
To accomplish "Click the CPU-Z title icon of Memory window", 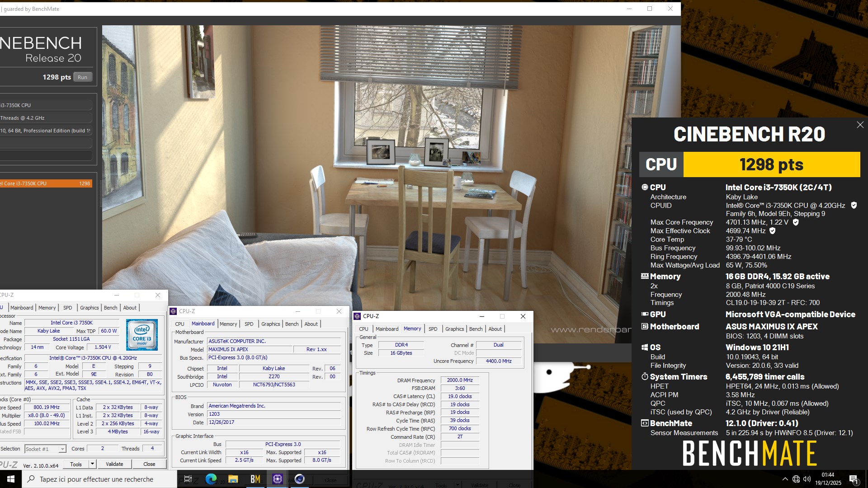I will pyautogui.click(x=357, y=316).
